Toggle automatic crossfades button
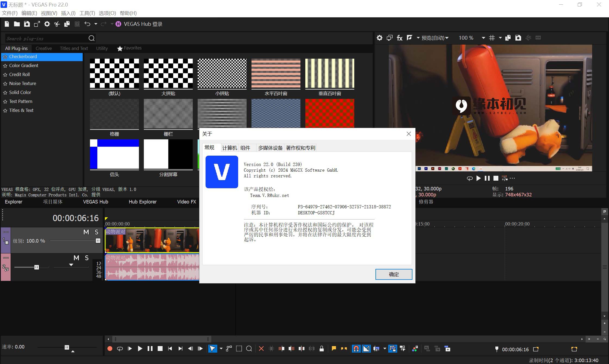The height and width of the screenshot is (364, 609). point(366,349)
